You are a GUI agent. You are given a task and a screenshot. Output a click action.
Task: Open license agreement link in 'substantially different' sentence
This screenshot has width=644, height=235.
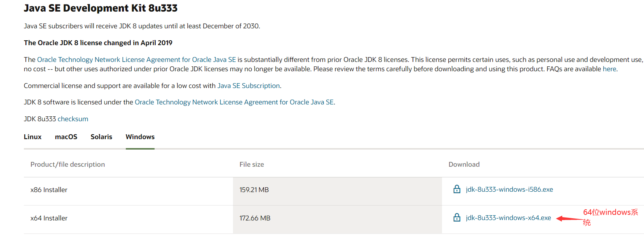(136, 60)
